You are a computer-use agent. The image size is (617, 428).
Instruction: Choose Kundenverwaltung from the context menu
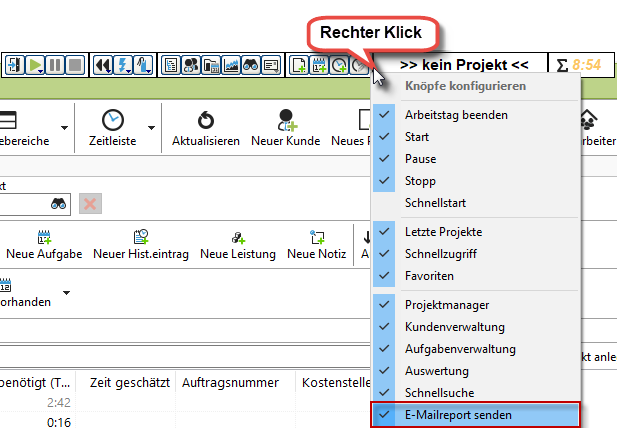454,326
